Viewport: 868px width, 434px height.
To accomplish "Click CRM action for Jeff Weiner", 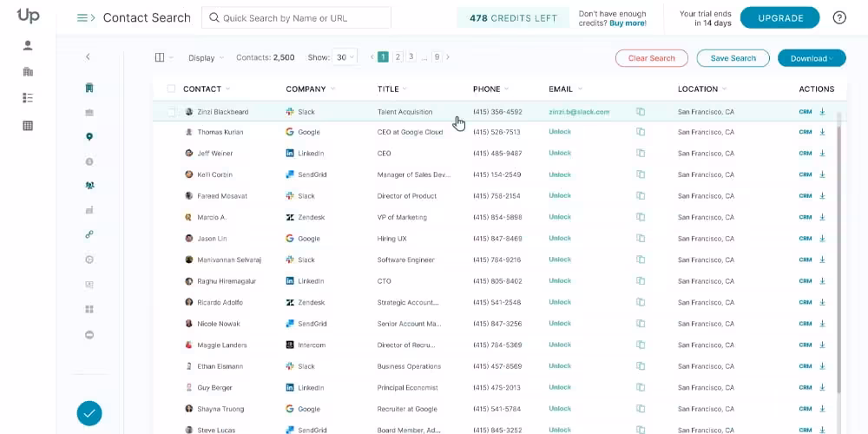I will pos(806,154).
